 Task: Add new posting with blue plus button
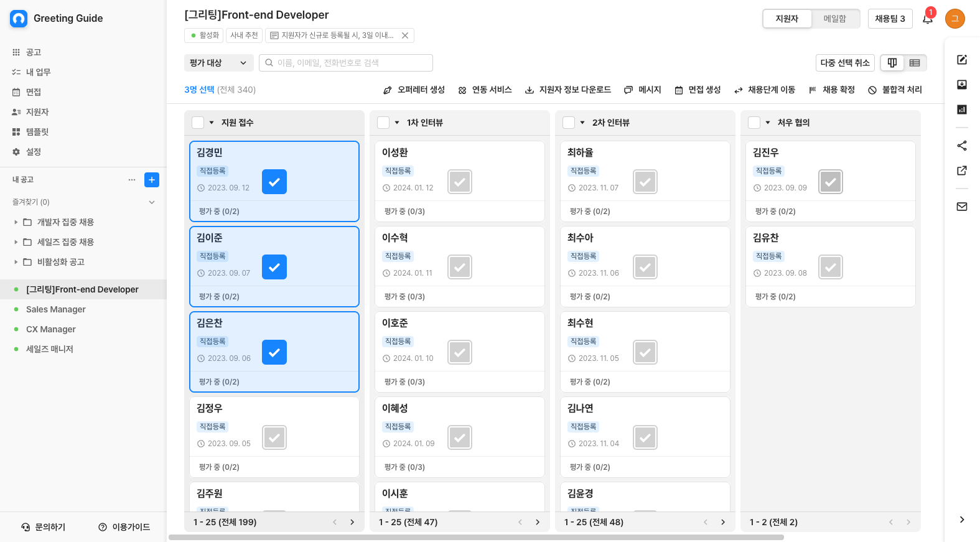coord(152,180)
